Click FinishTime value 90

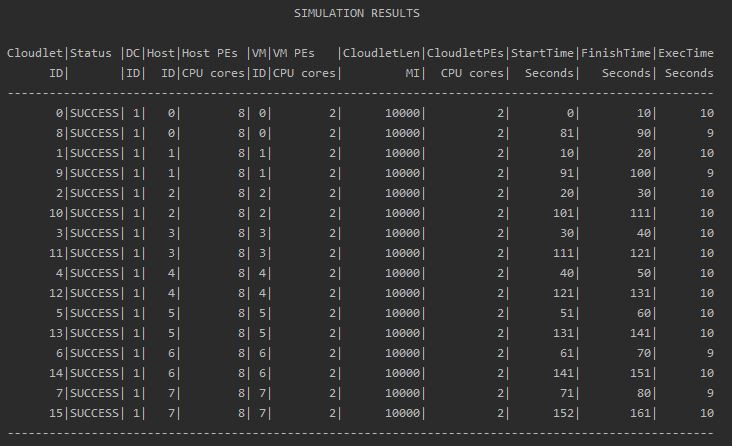click(644, 134)
